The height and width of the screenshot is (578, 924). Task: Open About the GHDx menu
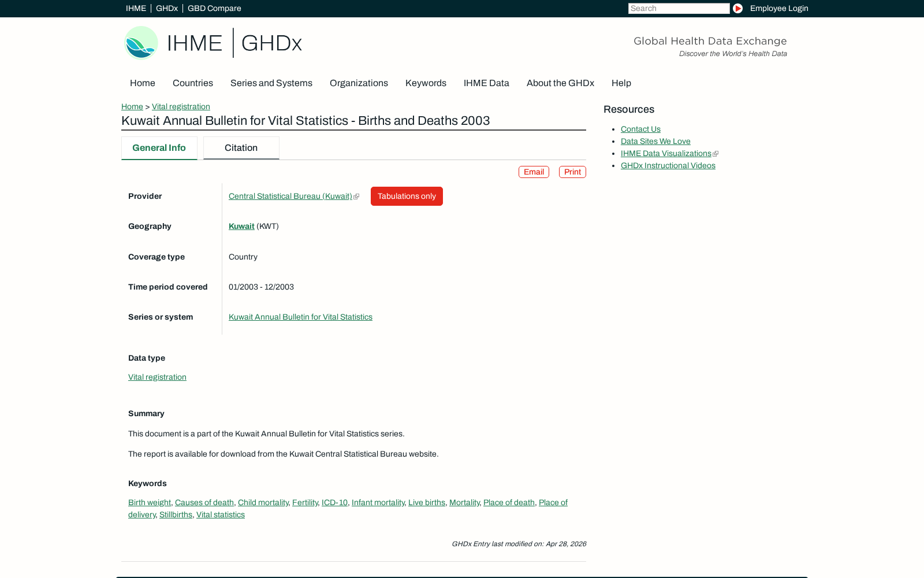pos(560,83)
